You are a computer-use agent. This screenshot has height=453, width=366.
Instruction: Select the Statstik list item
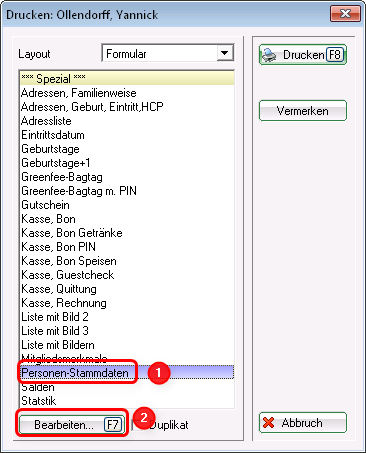click(x=127, y=401)
